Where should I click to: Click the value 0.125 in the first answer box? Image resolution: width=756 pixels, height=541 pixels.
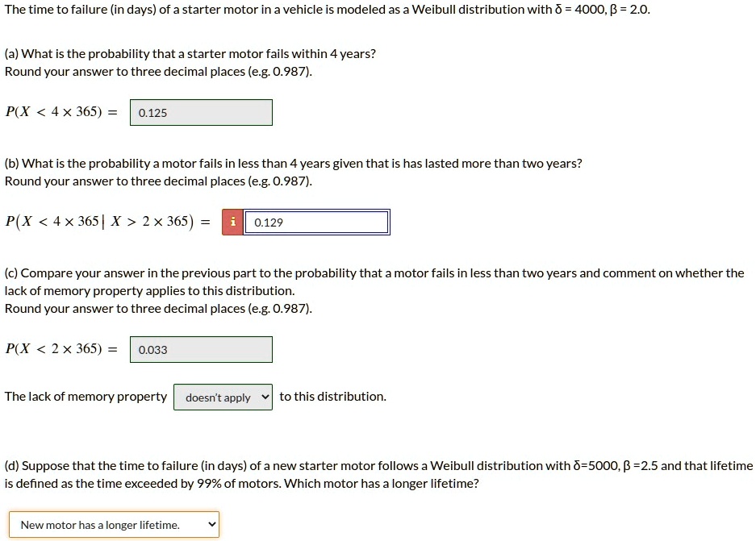click(151, 112)
